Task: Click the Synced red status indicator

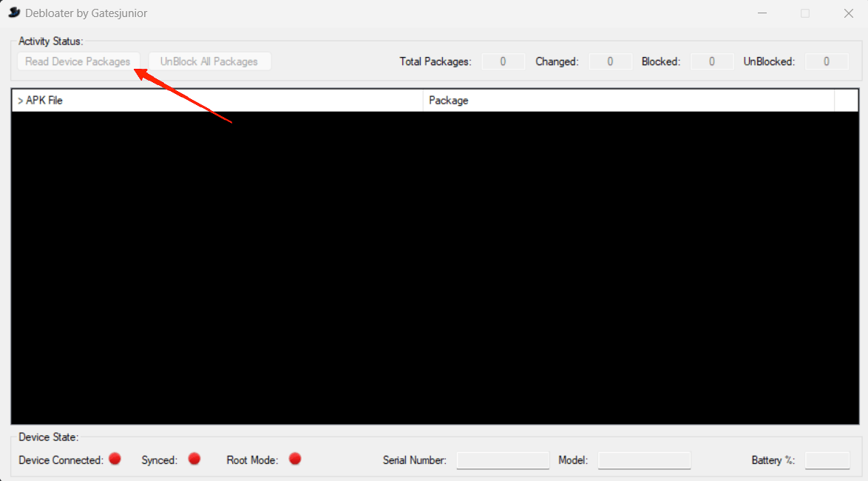Action: 194,459
